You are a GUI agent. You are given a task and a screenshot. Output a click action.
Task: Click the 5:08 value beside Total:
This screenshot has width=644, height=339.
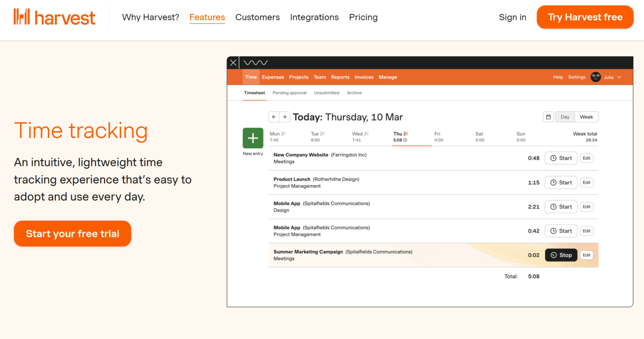533,277
